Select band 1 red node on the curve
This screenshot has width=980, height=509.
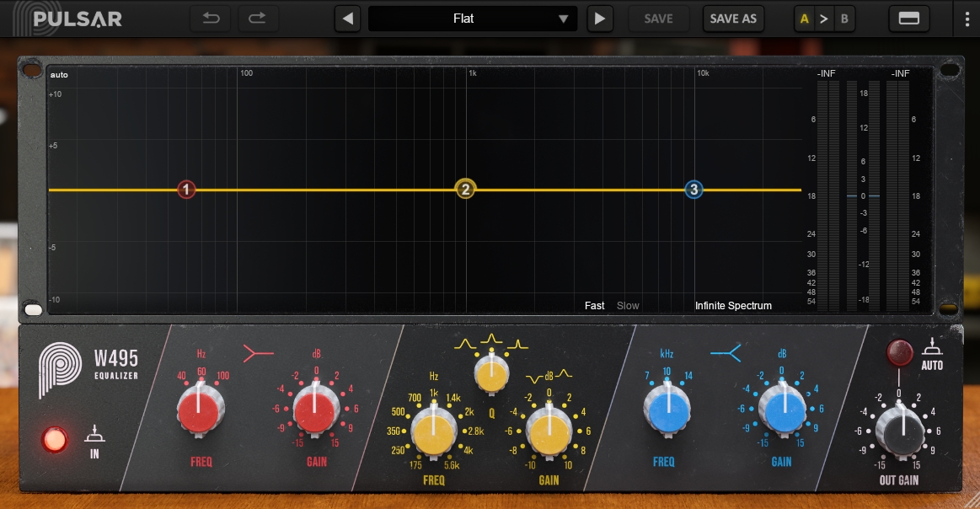pyautogui.click(x=185, y=190)
